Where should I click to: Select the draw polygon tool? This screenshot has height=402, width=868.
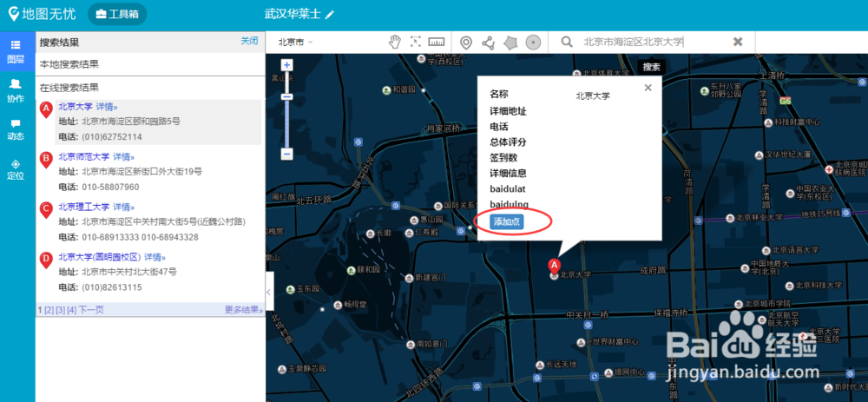[510, 42]
